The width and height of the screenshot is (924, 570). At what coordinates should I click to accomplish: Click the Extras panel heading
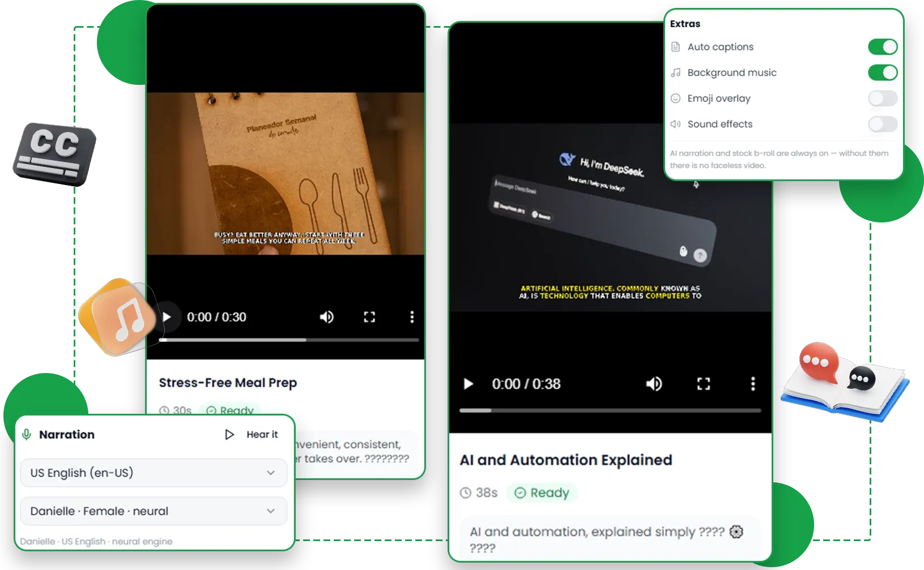pos(685,24)
